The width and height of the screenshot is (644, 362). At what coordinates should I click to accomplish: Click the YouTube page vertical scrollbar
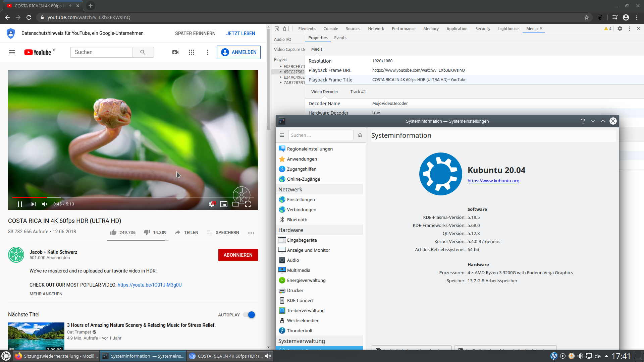[x=268, y=79]
